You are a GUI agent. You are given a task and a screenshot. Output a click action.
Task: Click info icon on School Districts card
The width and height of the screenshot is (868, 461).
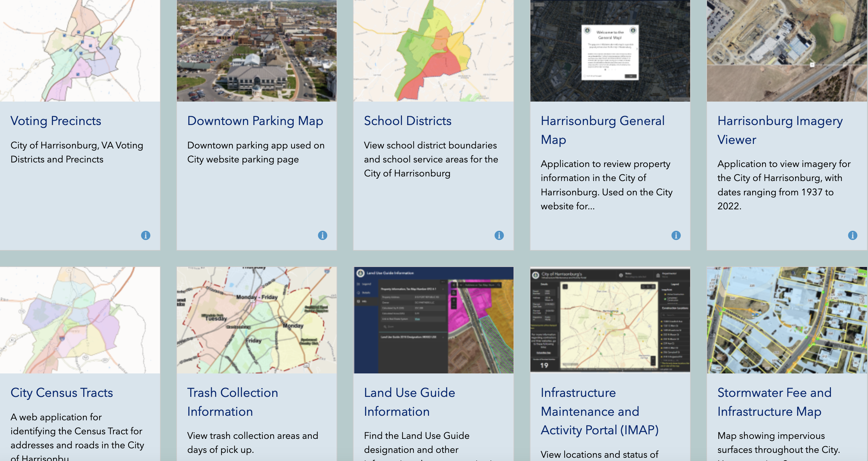tap(499, 235)
